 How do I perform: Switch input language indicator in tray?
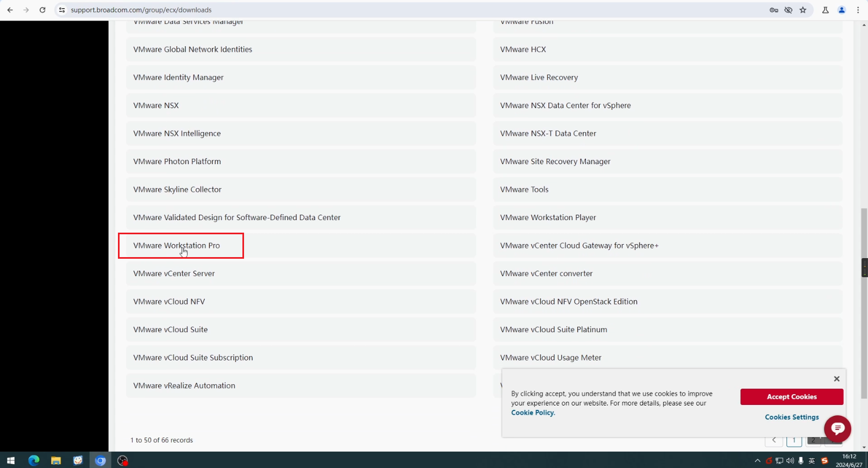click(812, 461)
